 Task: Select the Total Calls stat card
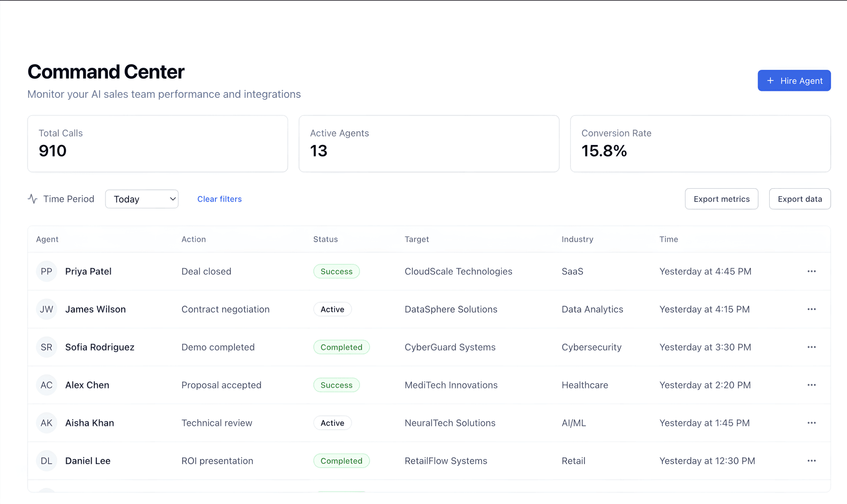[157, 143]
